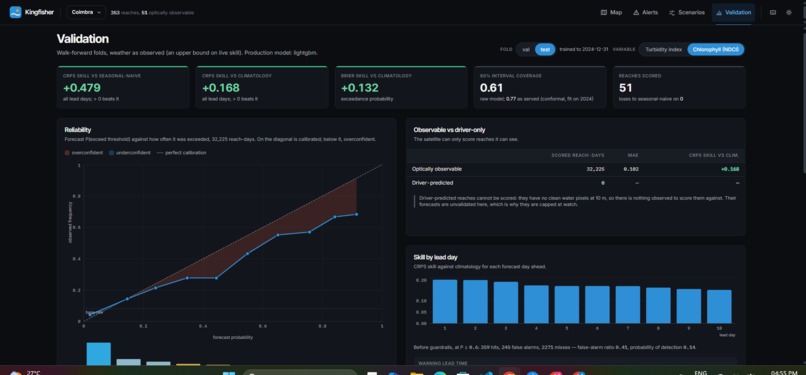Switch variable to Turbidity index
This screenshot has height=375, width=806.
pyautogui.click(x=664, y=49)
